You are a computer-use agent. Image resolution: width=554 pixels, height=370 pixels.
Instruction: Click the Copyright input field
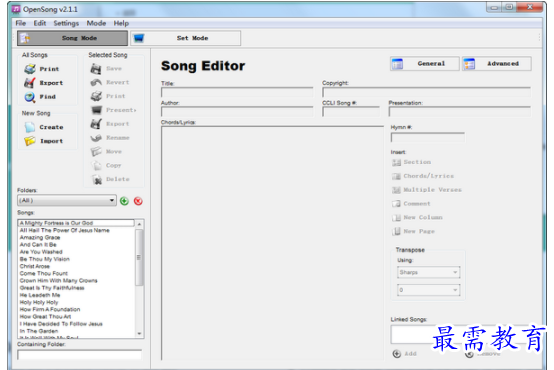pyautogui.click(x=426, y=92)
